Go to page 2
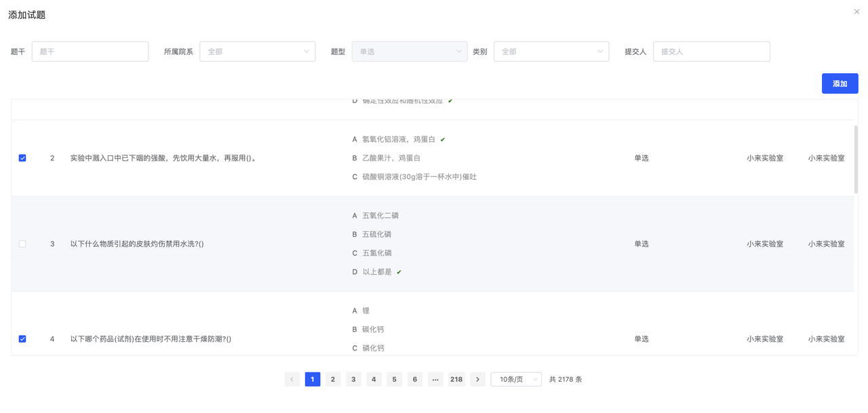This screenshot has height=413, width=868. point(333,379)
